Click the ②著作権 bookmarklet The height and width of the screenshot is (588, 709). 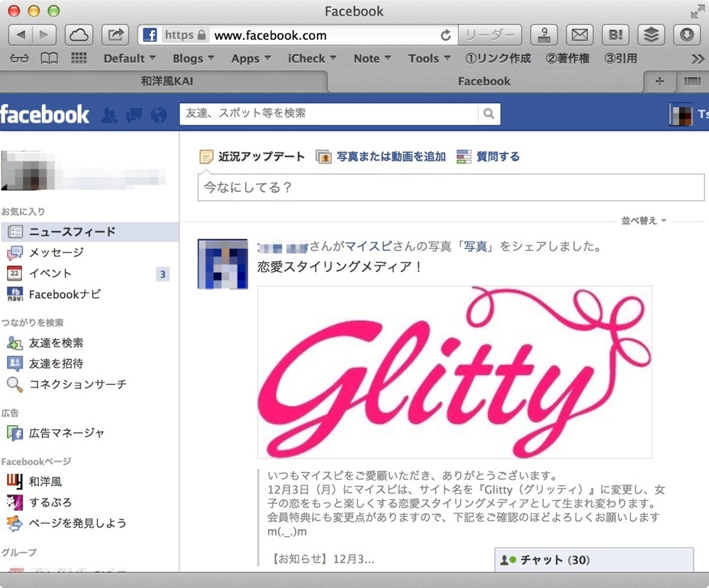pyautogui.click(x=567, y=58)
